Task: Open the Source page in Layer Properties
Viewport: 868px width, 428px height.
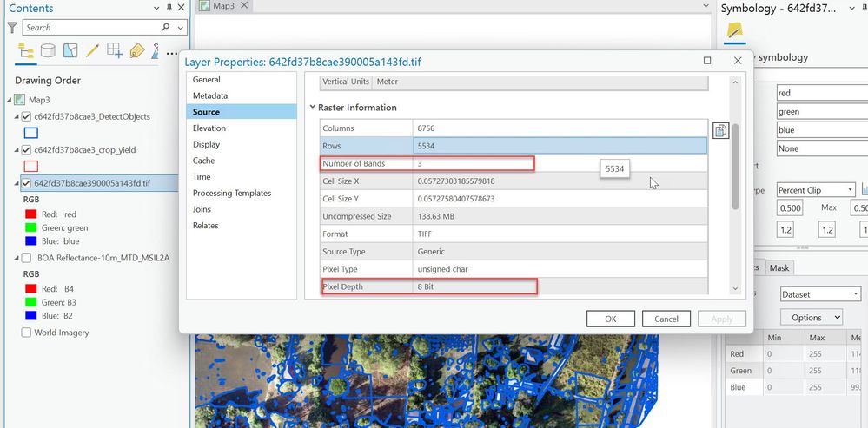Action: click(242, 112)
